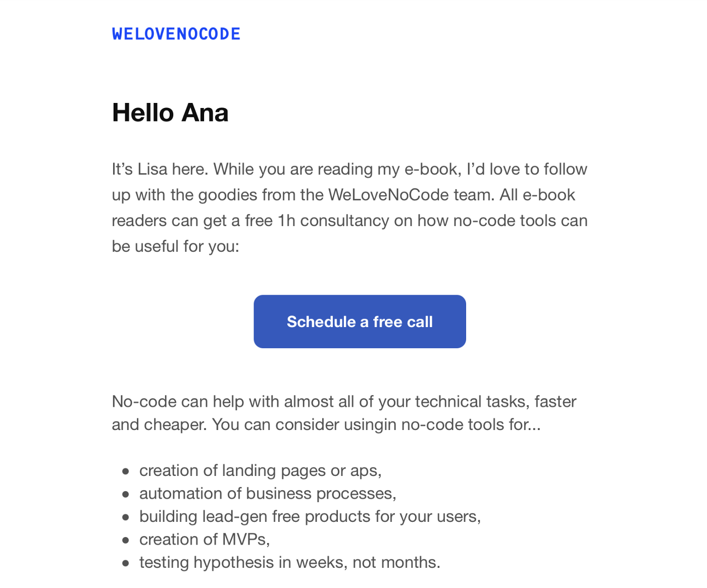The width and height of the screenshot is (707, 588).
Task: Click the bullet dot before automation of business
Action: pyautogui.click(x=126, y=495)
